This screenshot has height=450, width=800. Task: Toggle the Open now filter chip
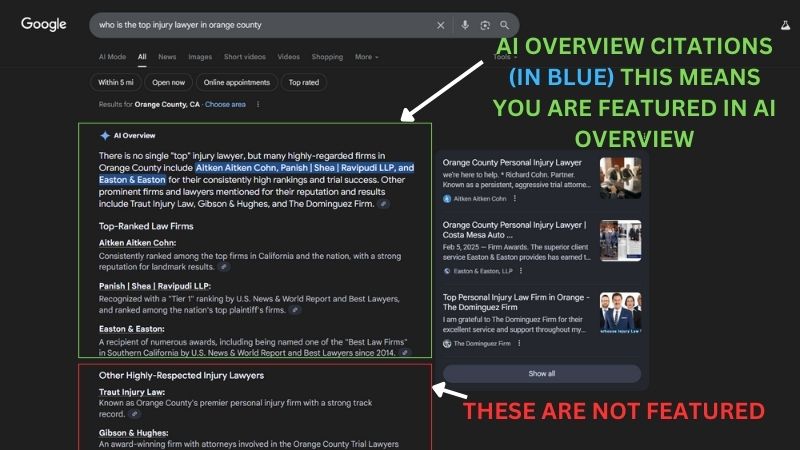tap(168, 82)
